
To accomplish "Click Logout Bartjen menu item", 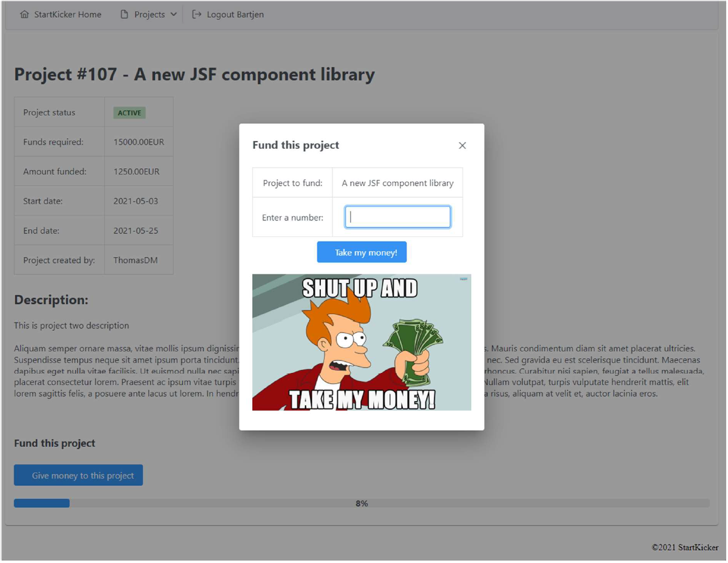I will pos(228,15).
